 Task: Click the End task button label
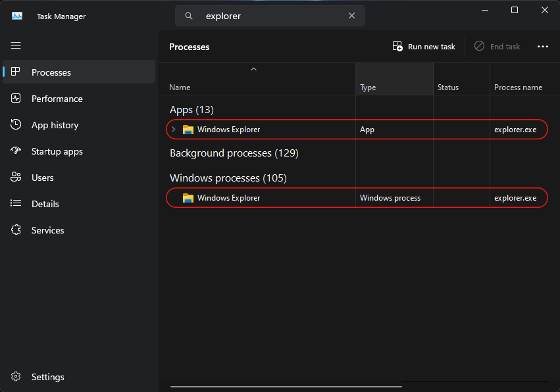[x=505, y=47]
